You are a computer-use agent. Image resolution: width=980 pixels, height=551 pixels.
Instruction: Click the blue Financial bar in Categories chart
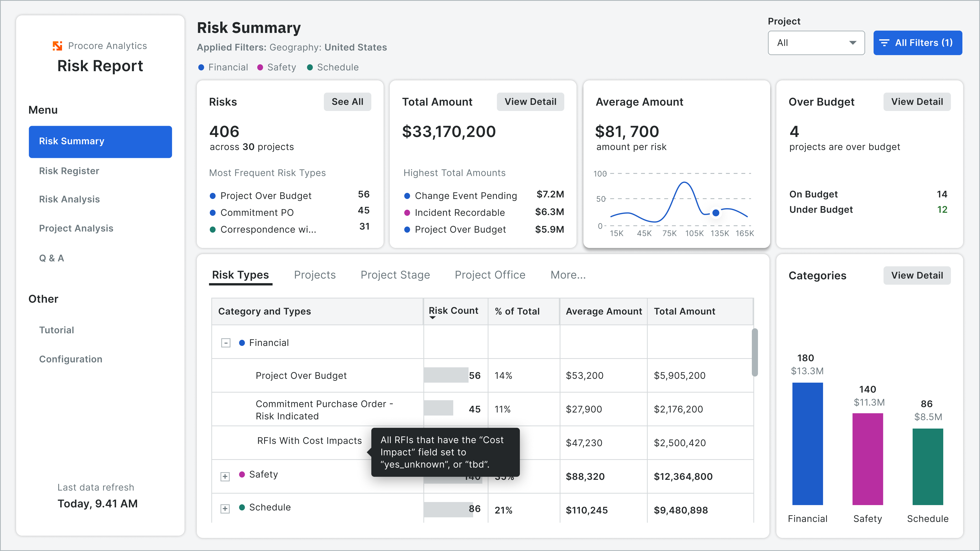click(807, 444)
